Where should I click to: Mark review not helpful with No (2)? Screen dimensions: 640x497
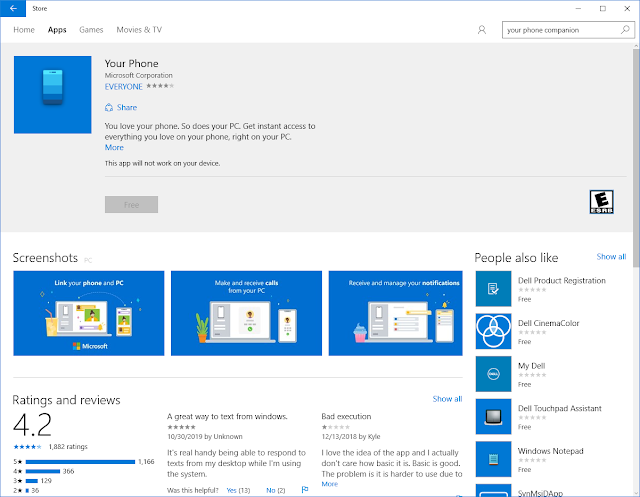[276, 490]
